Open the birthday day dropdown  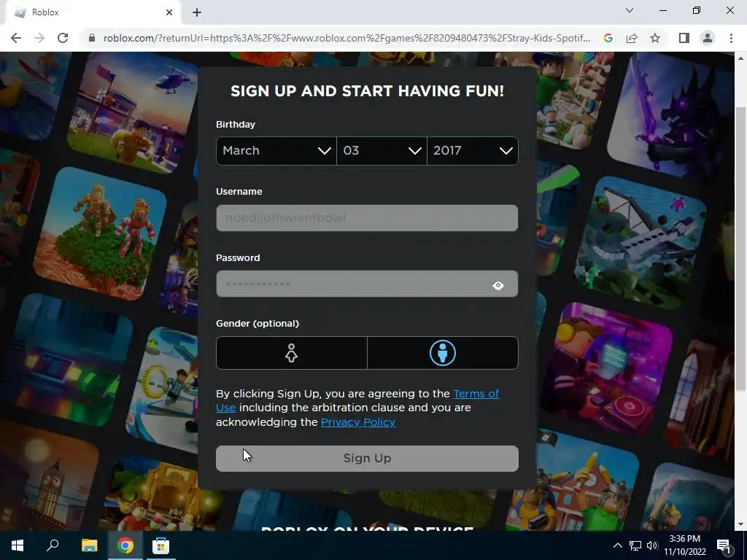tap(382, 150)
